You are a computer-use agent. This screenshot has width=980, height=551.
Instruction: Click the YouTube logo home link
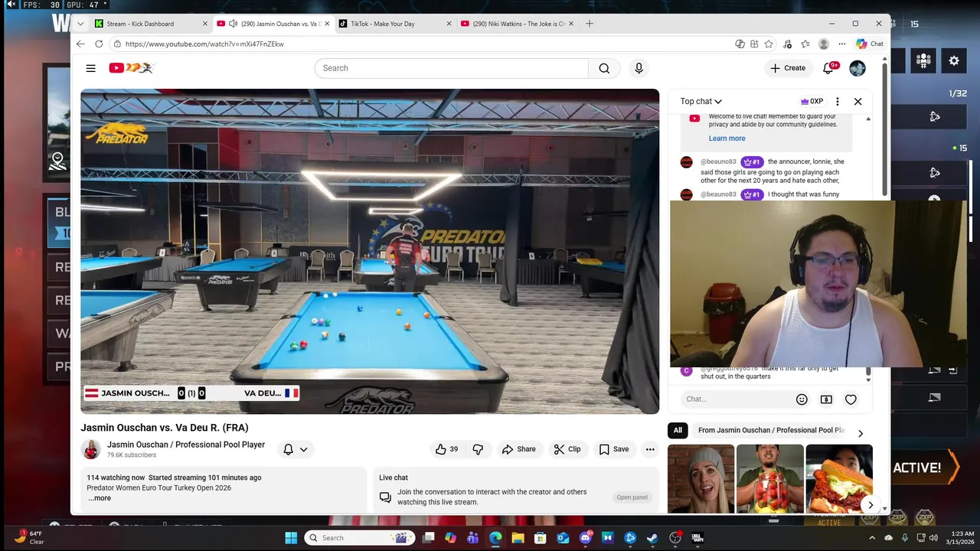tap(131, 68)
